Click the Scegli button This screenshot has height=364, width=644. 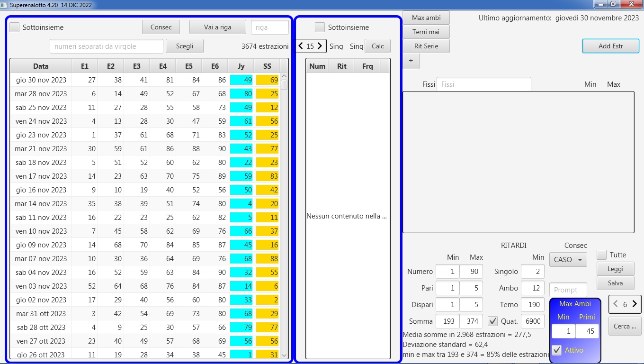185,46
